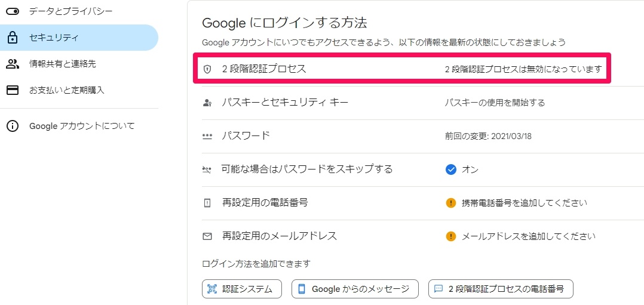The height and width of the screenshot is (305, 644).
Task: Click パスキーの使用を開始する text
Action: pyautogui.click(x=495, y=103)
